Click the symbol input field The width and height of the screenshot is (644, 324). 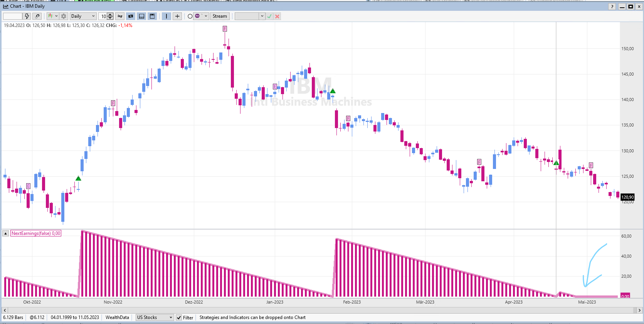point(13,16)
